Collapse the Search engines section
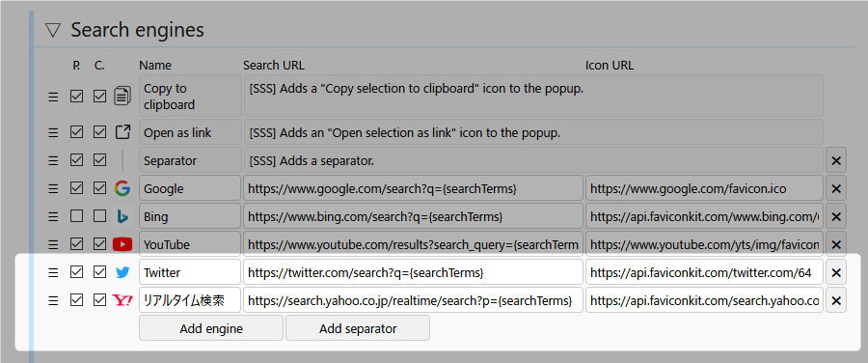Viewport: 868px width, 363px height. click(53, 30)
